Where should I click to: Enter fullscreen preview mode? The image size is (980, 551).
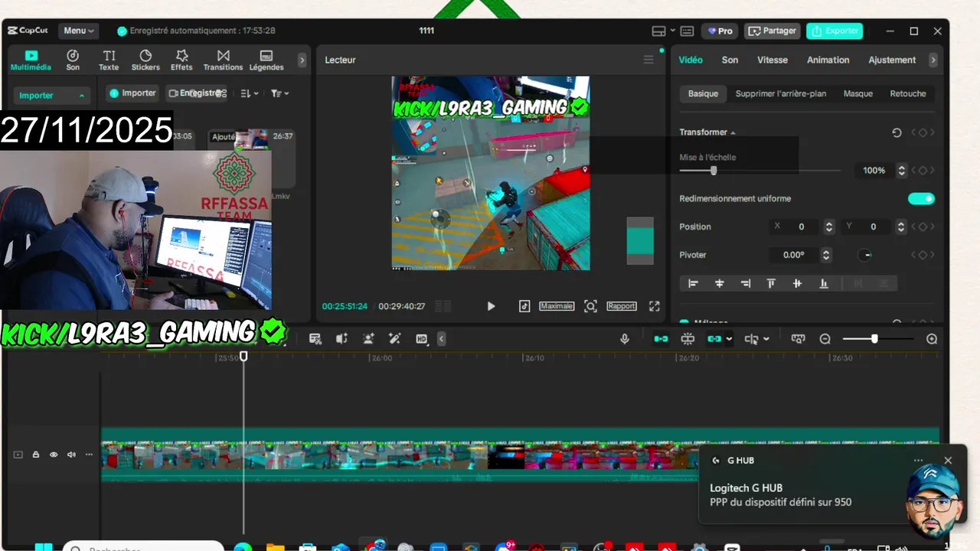(655, 306)
